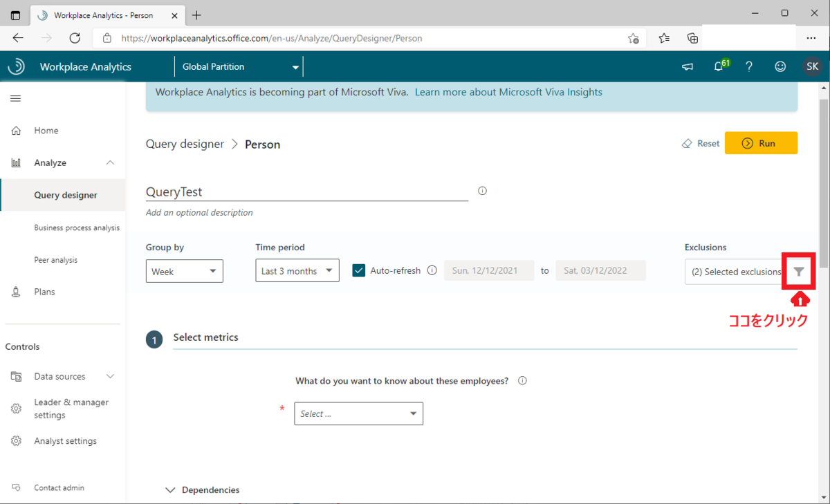Open announcements megaphone icon
The height and width of the screenshot is (504, 830).
pyautogui.click(x=688, y=66)
